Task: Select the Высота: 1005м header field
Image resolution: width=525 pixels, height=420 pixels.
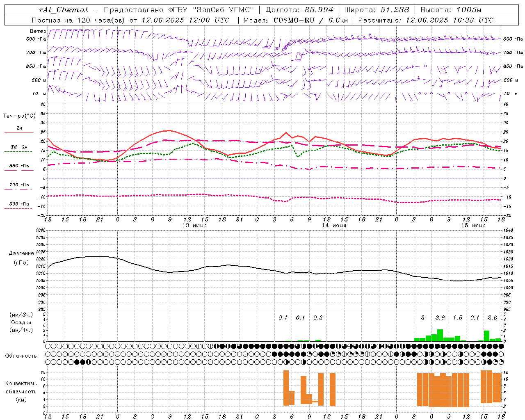Action: 451,10
